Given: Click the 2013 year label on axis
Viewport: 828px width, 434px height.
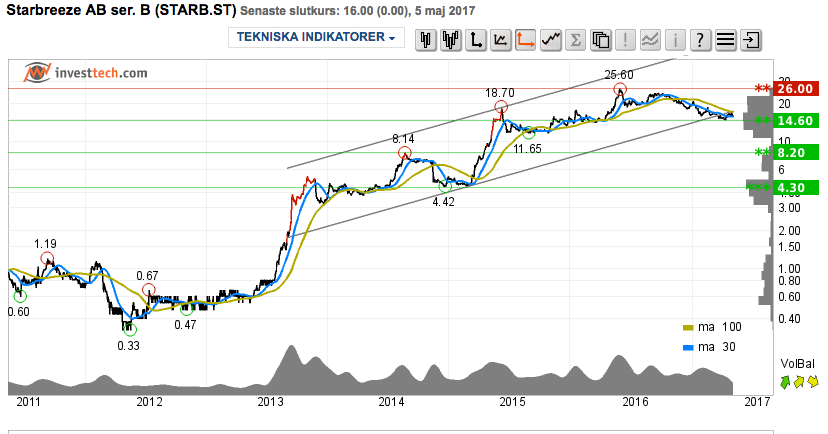Looking at the screenshot, I should pos(270,402).
